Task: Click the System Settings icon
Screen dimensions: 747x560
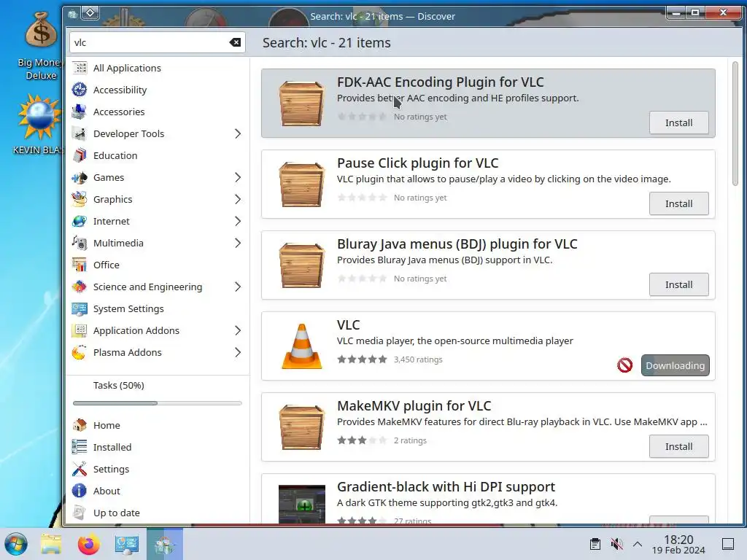Action: tap(80, 309)
